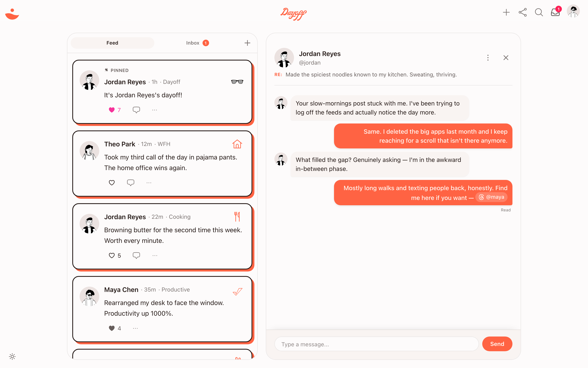This screenshot has width=588, height=368.
Task: Click the "Same. I deleted the big apps" message
Action: click(x=423, y=136)
